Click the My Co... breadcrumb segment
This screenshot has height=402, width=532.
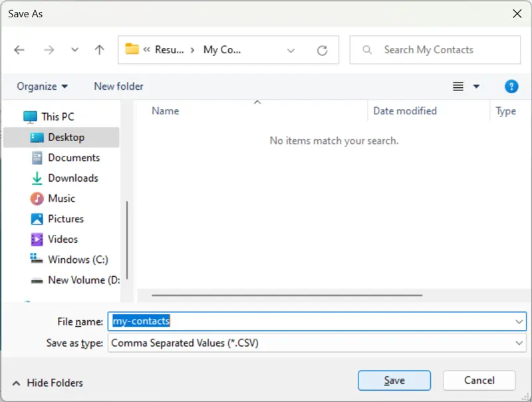pyautogui.click(x=222, y=50)
